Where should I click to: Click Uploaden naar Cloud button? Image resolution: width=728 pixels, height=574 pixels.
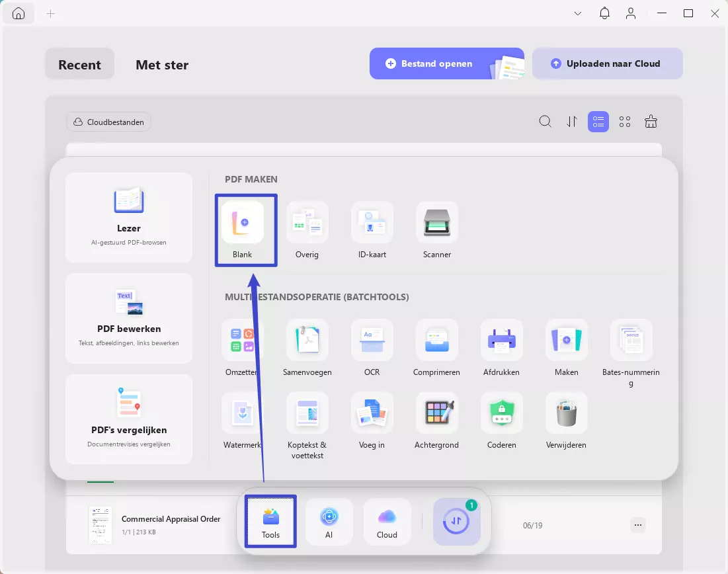click(607, 63)
